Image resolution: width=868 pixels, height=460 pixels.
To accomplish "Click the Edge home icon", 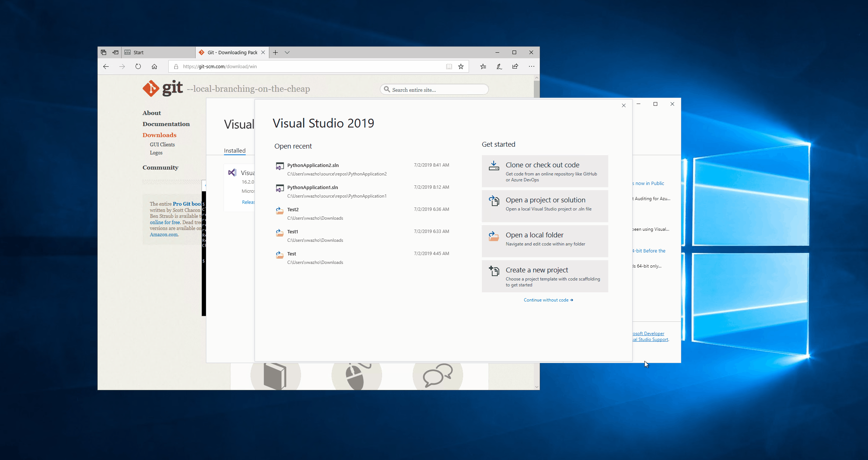I will (x=154, y=66).
